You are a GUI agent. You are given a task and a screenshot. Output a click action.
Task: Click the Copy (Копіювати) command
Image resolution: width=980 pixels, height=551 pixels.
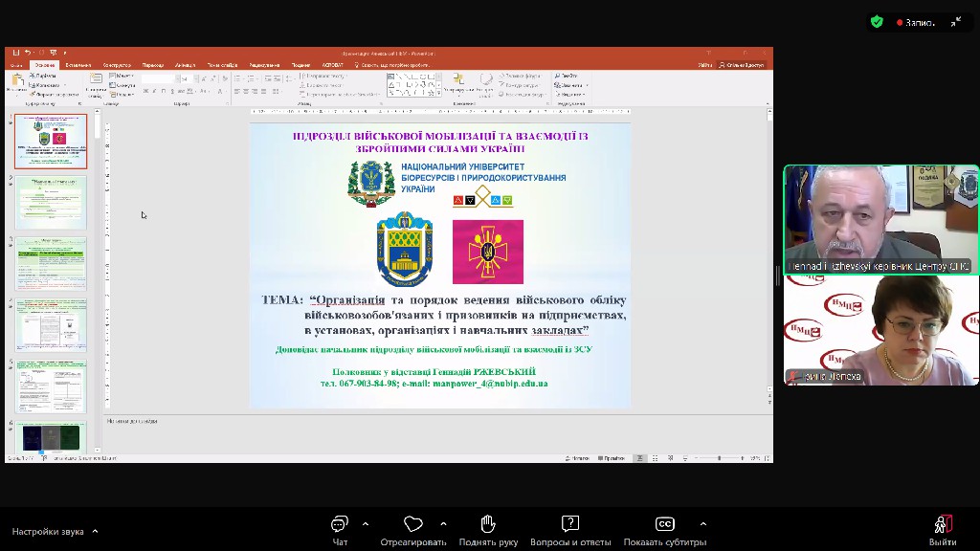coord(45,85)
